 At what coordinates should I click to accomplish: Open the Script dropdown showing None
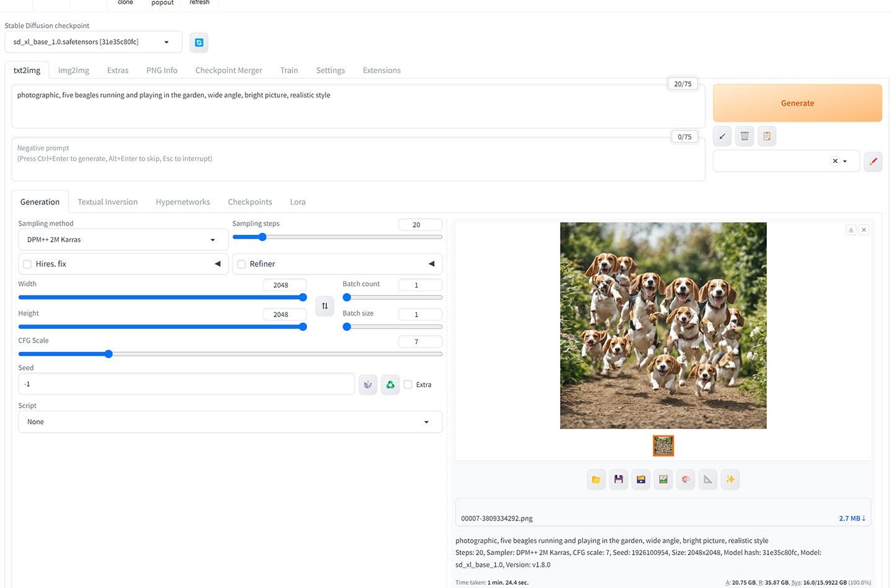coord(230,422)
